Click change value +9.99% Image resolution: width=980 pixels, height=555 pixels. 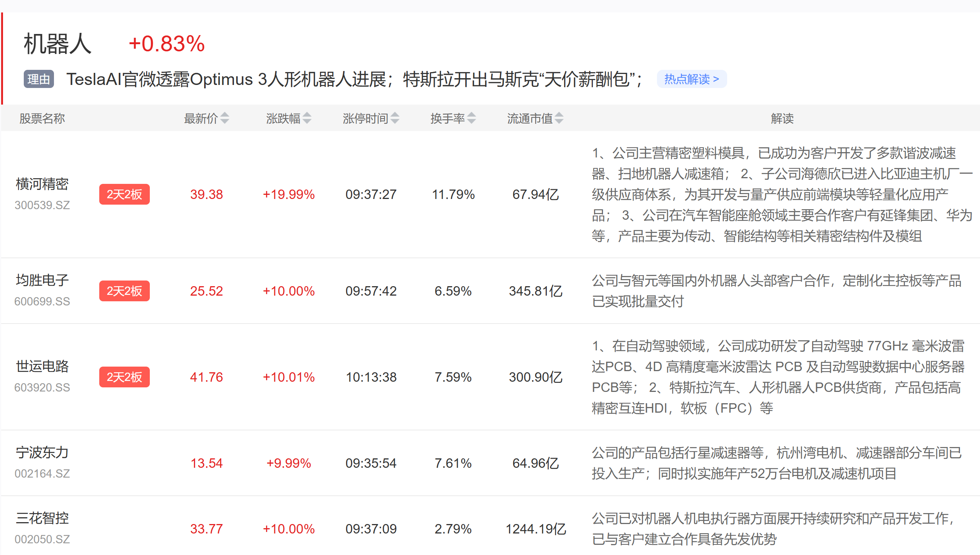(289, 463)
